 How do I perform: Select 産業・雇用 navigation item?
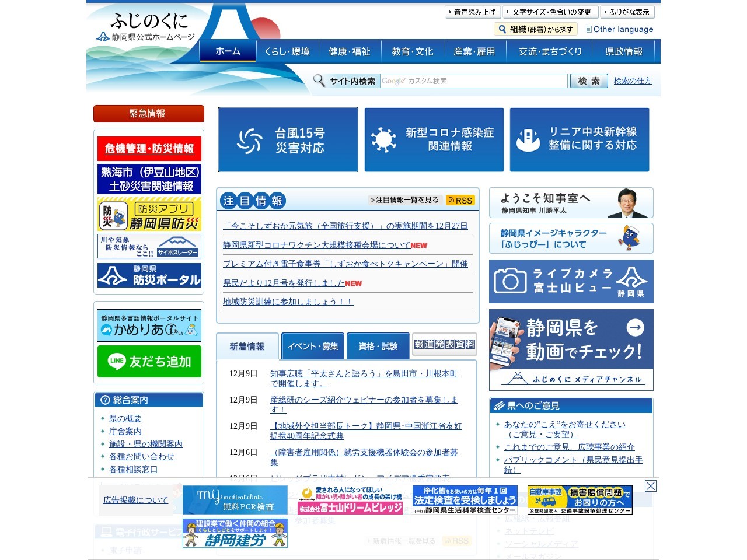point(474,51)
